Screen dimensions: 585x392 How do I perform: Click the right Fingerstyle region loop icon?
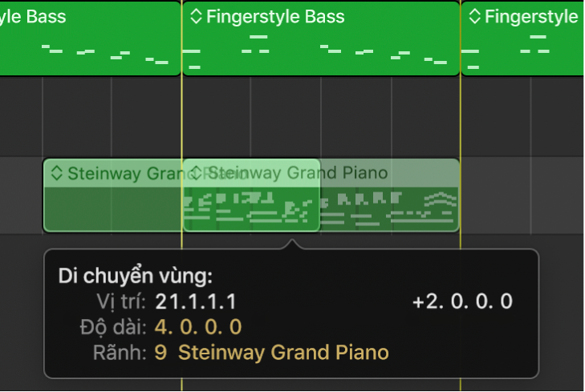tap(474, 16)
